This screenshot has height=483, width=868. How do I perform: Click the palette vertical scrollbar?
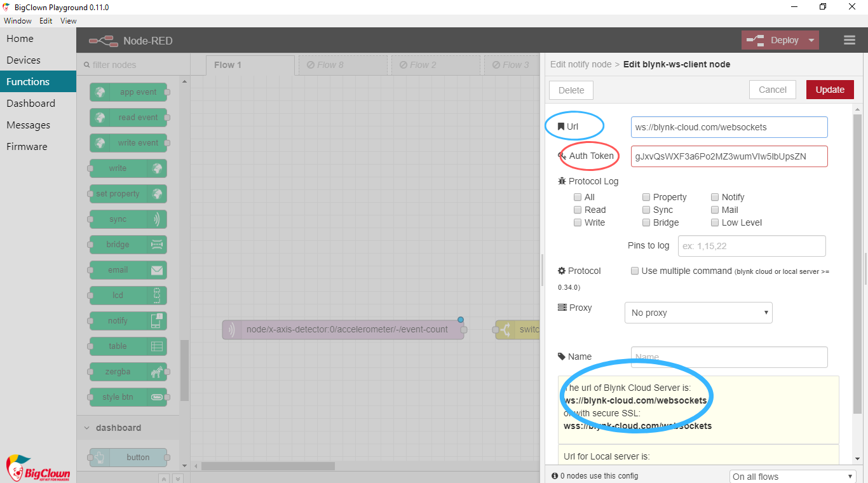pyautogui.click(x=184, y=370)
